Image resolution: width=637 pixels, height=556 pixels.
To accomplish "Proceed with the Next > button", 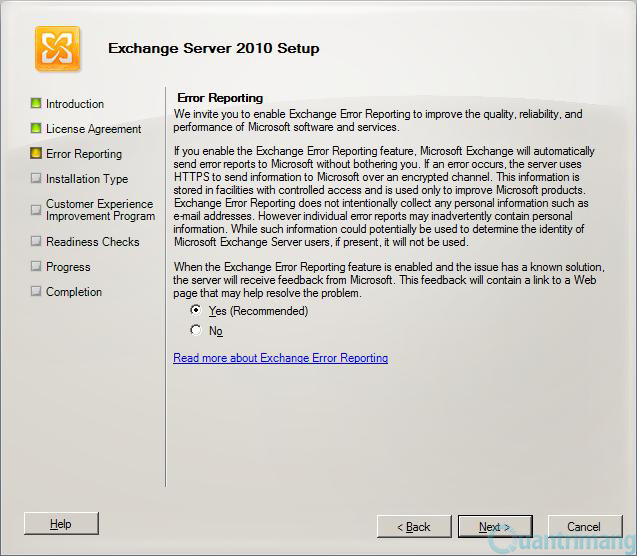I will pyautogui.click(x=495, y=527).
